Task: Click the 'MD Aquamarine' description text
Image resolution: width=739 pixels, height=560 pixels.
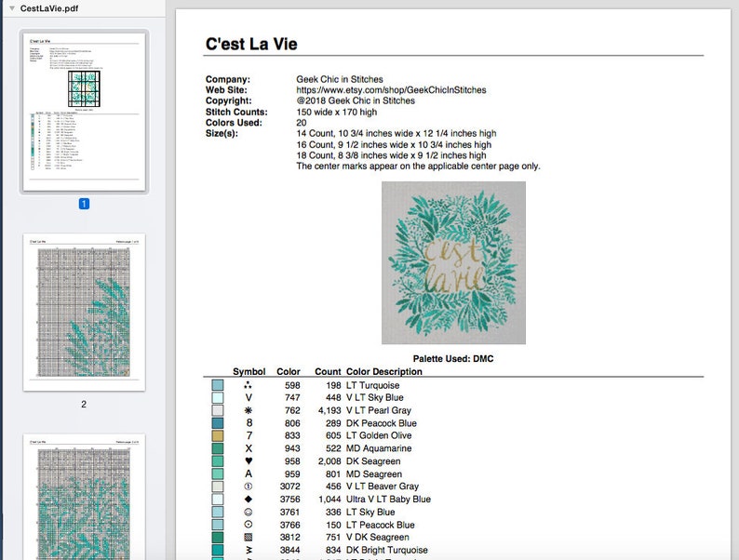Action: 379,448
